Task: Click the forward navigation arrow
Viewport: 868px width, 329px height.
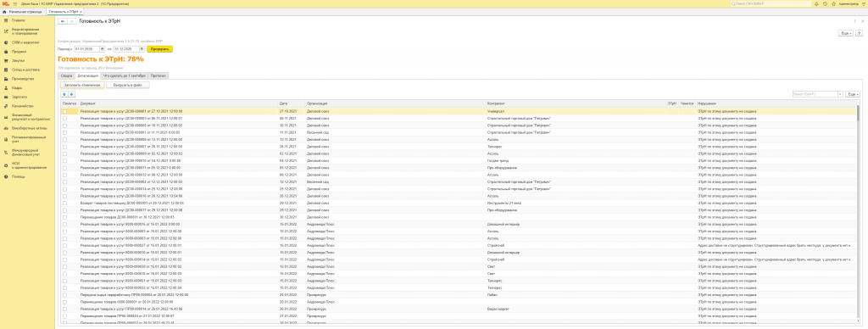Action: pos(71,21)
